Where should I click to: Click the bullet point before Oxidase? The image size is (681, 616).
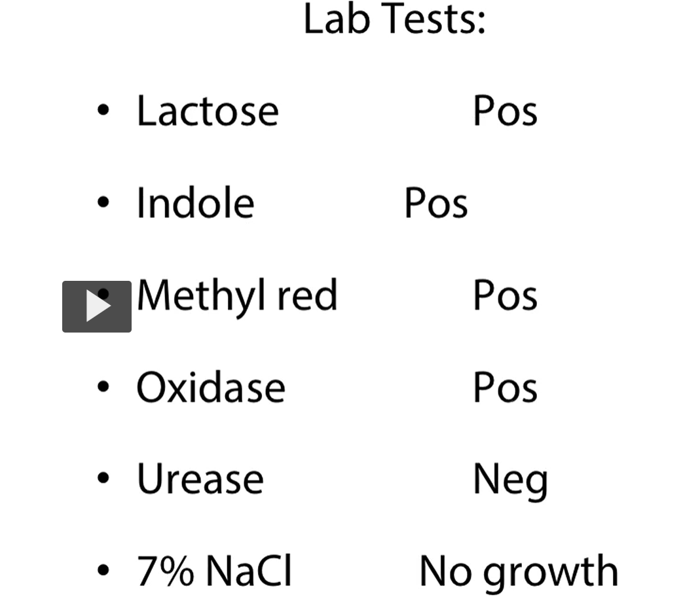[103, 388]
